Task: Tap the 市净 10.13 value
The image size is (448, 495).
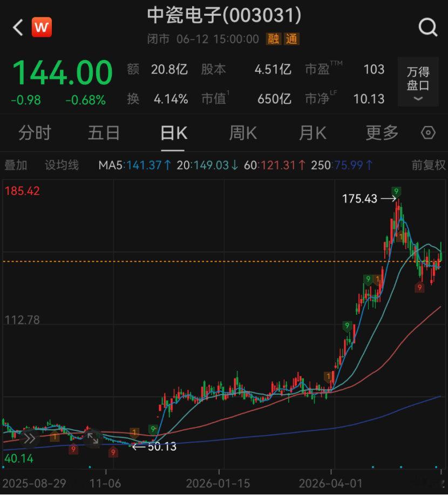Action: (x=369, y=99)
